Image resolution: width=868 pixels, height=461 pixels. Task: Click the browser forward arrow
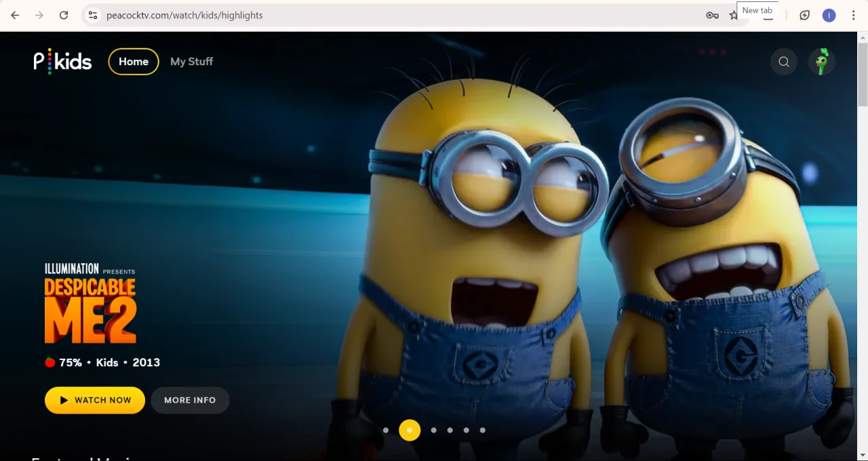(39, 15)
